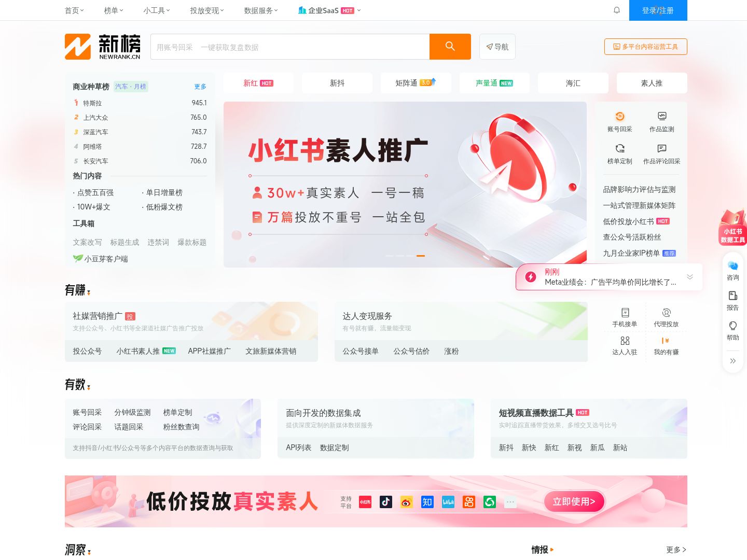Open 公众号估价 link
This screenshot has width=747, height=560.
(411, 351)
